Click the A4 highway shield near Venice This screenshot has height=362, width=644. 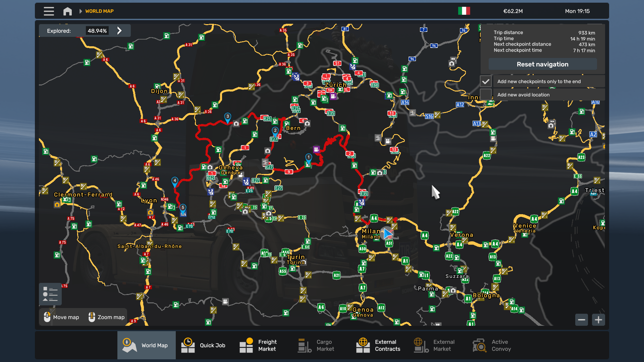tap(534, 219)
